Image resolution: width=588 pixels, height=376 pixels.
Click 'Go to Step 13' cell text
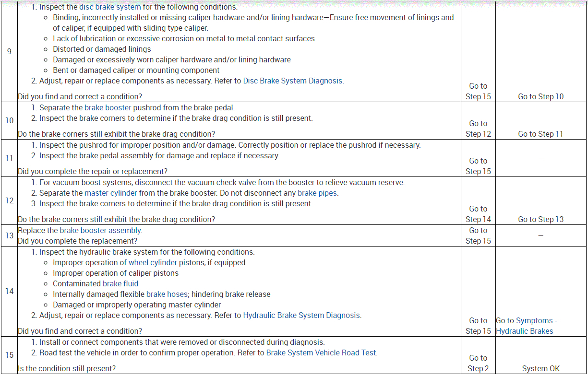(x=541, y=220)
